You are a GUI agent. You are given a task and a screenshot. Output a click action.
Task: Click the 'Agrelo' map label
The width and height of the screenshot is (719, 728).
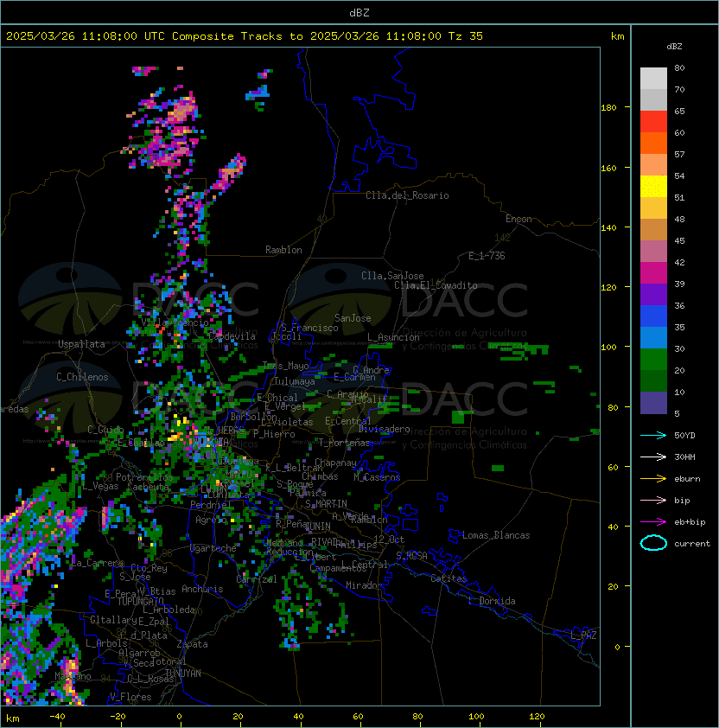click(x=211, y=520)
